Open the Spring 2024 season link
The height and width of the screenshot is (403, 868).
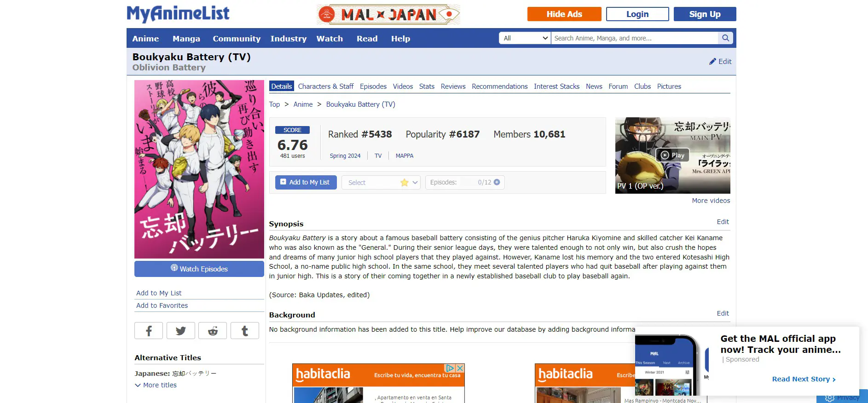pos(345,156)
